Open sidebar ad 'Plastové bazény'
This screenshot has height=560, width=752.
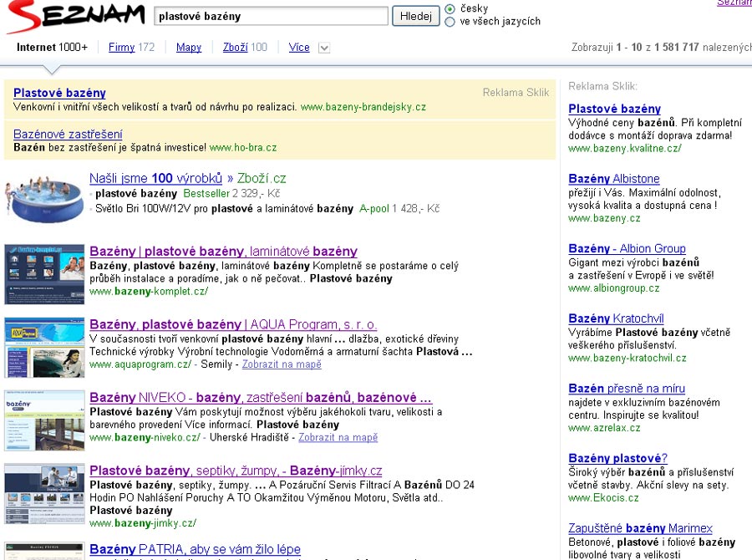coord(614,109)
